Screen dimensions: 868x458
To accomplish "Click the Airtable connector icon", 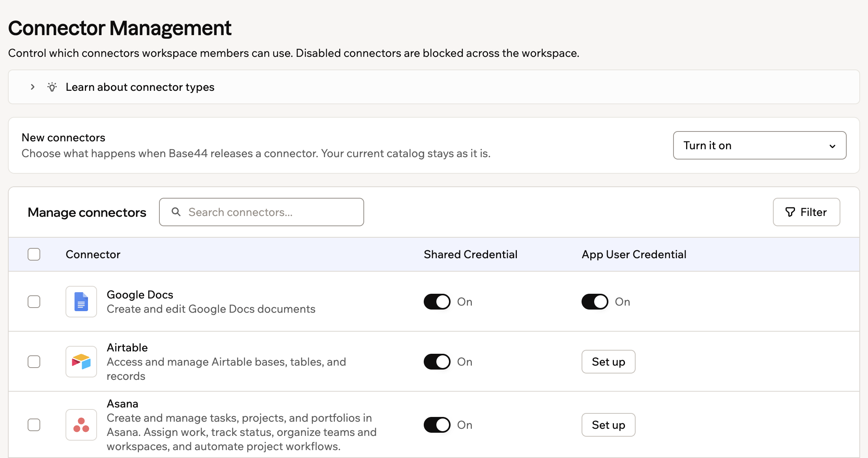I will coord(81,362).
